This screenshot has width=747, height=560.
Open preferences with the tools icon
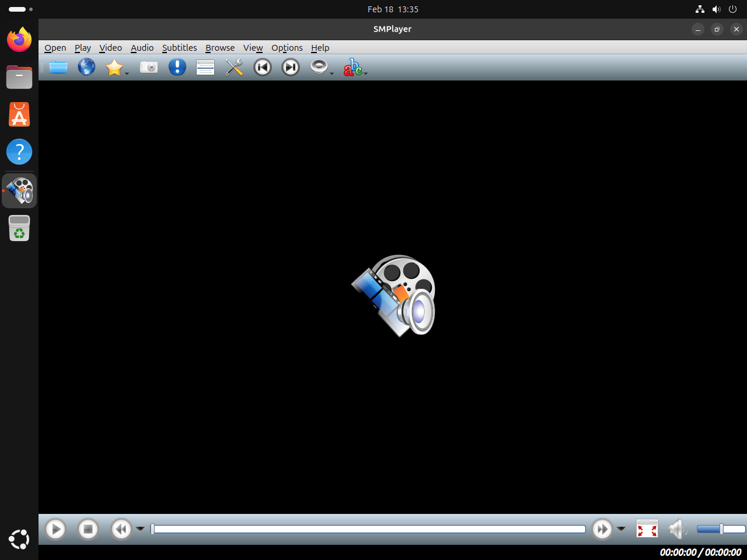[234, 68]
